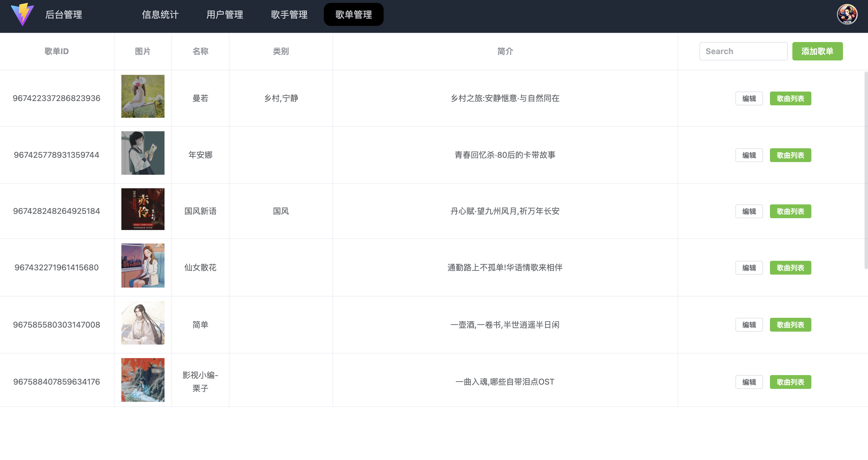Edit the 年安娜 playlist
868x460 pixels.
click(x=749, y=155)
